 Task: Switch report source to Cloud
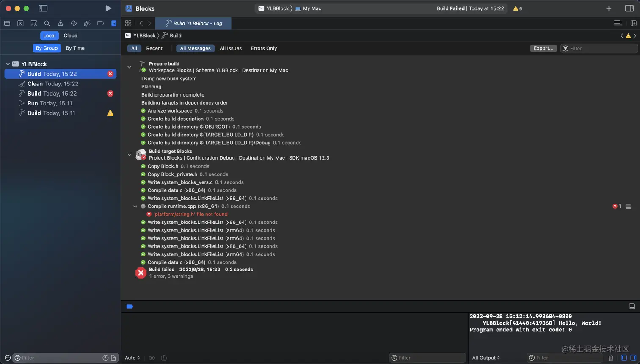(x=71, y=36)
